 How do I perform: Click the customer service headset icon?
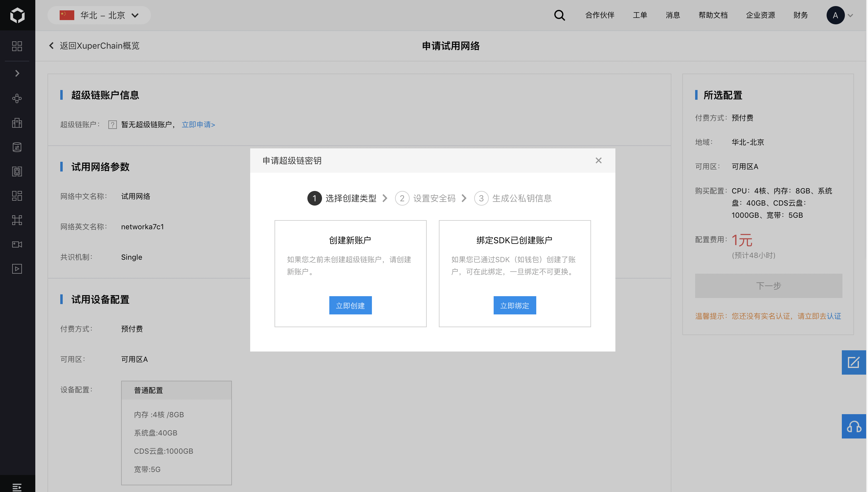point(853,426)
